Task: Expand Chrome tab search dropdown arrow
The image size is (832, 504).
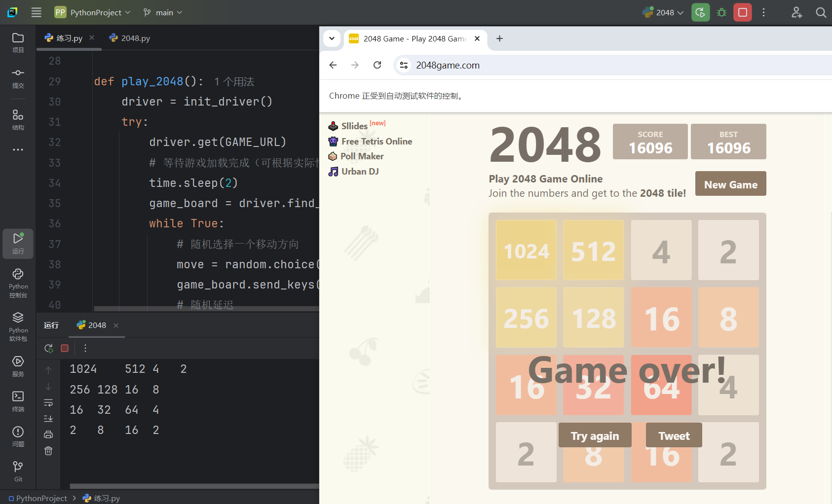Action: coord(332,38)
